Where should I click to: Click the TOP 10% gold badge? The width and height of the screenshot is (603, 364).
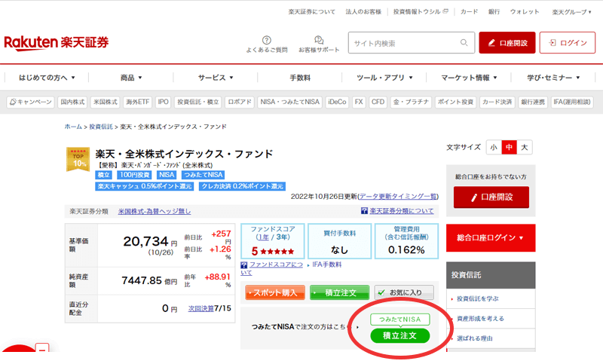pos(78,159)
